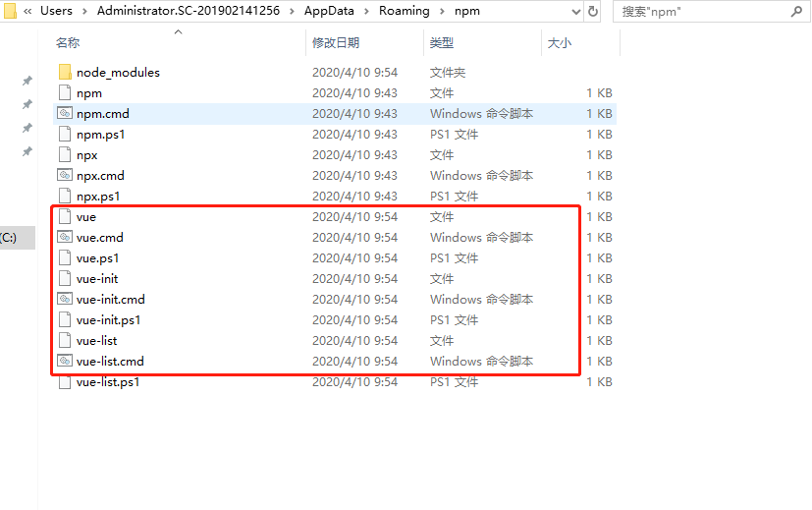The width and height of the screenshot is (812, 510).
Task: Sort by 类型 column header
Action: click(x=442, y=43)
